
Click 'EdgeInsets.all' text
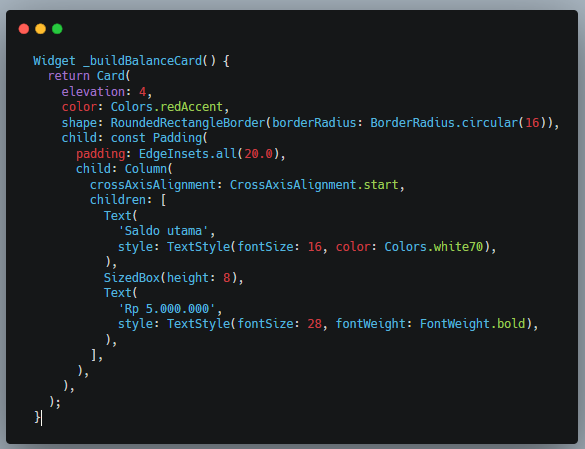coord(188,153)
